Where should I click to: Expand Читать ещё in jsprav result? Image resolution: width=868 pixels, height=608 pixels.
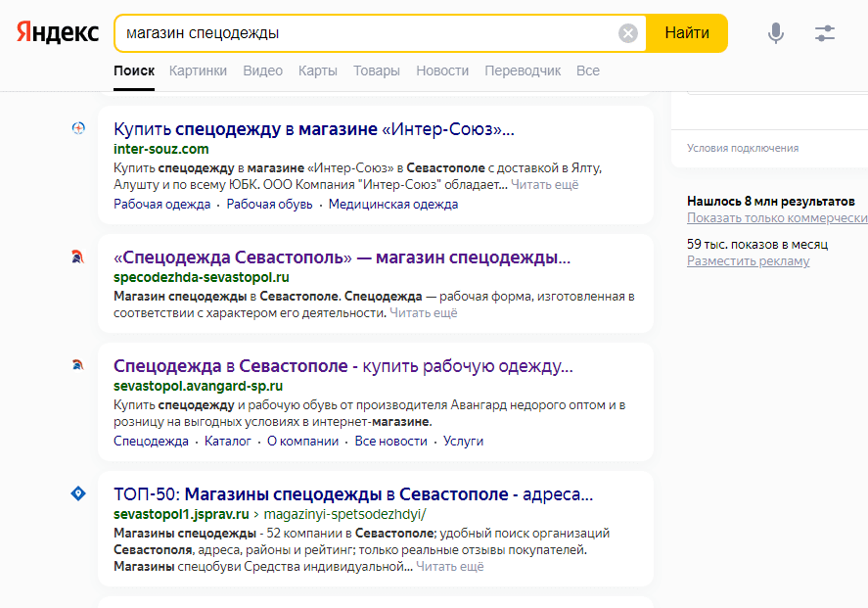(450, 566)
